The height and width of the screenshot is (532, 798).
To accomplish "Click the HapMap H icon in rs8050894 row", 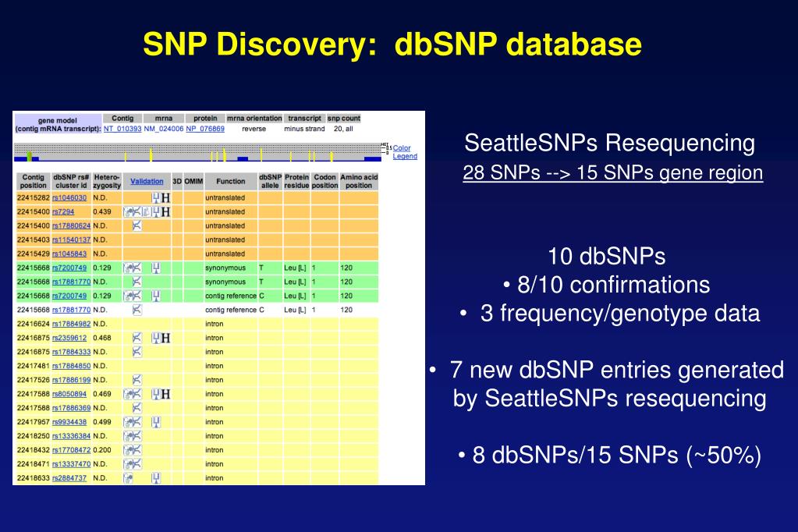I will click(x=165, y=394).
